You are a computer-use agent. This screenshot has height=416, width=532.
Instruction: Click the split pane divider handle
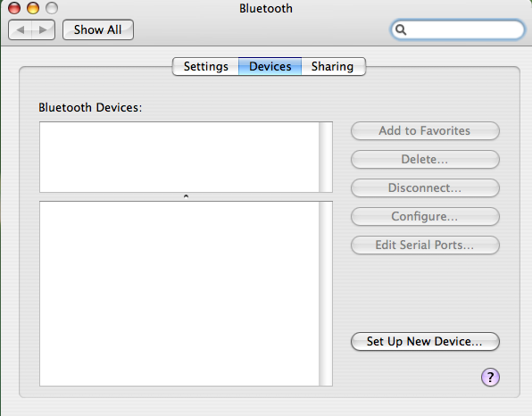pos(186,196)
